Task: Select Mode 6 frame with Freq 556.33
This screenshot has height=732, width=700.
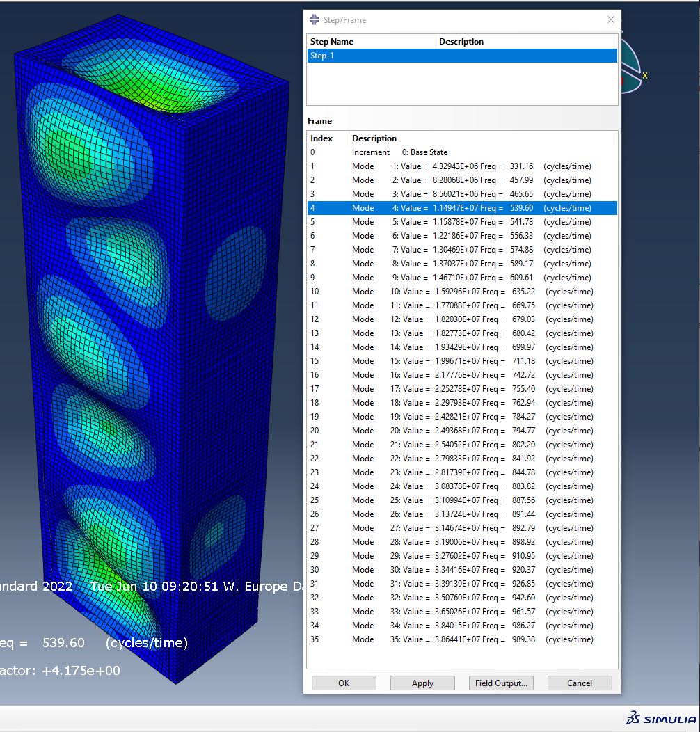Action: [x=462, y=236]
